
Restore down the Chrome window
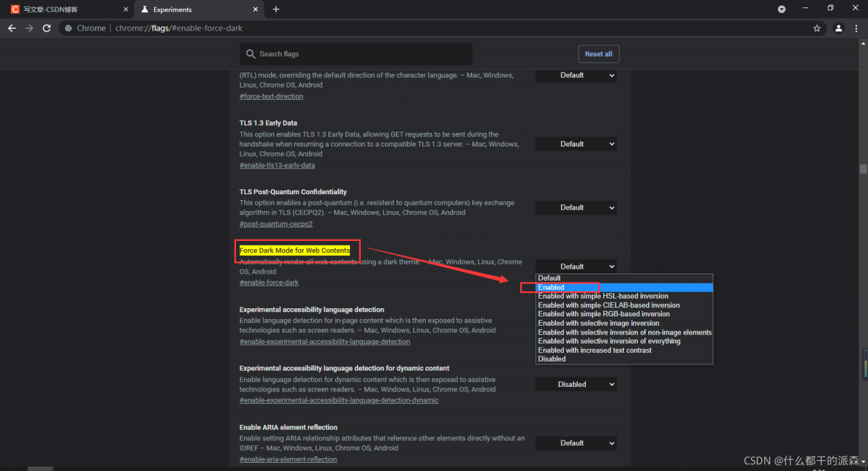pos(831,8)
